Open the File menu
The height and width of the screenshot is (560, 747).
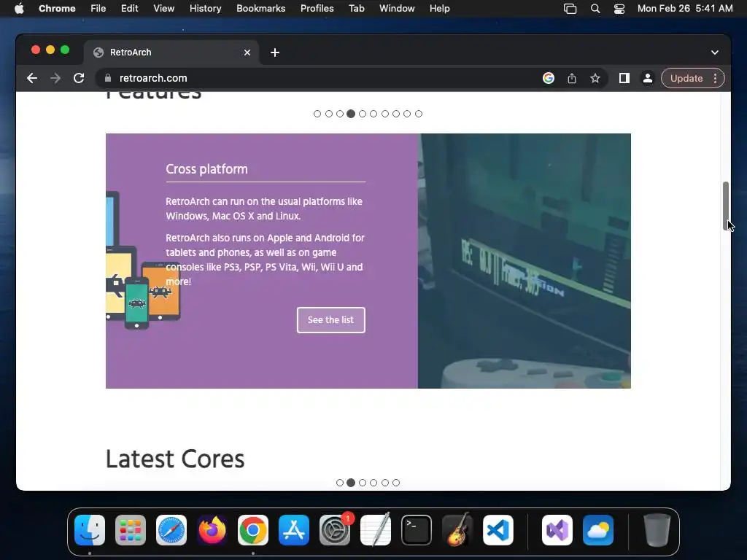coord(98,9)
